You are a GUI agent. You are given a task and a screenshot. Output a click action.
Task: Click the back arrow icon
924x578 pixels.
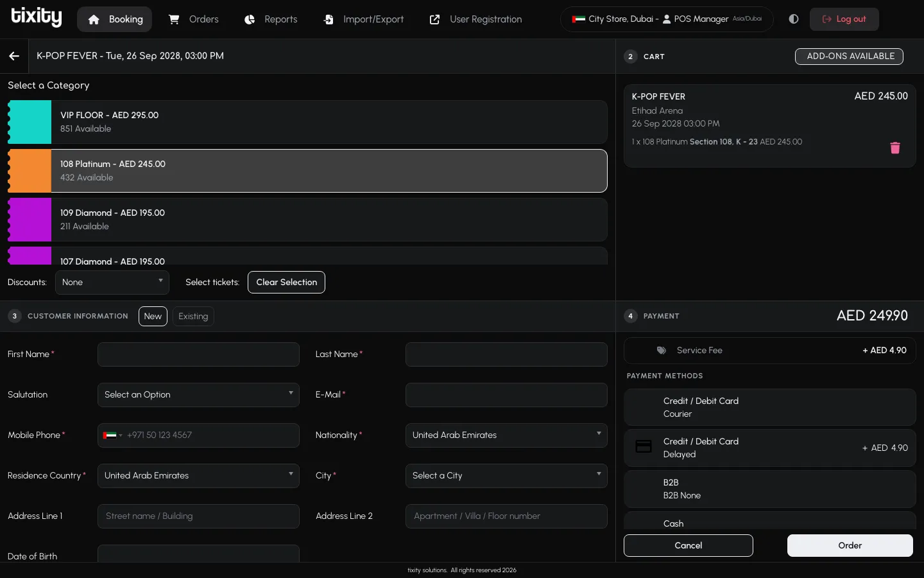[x=14, y=56]
